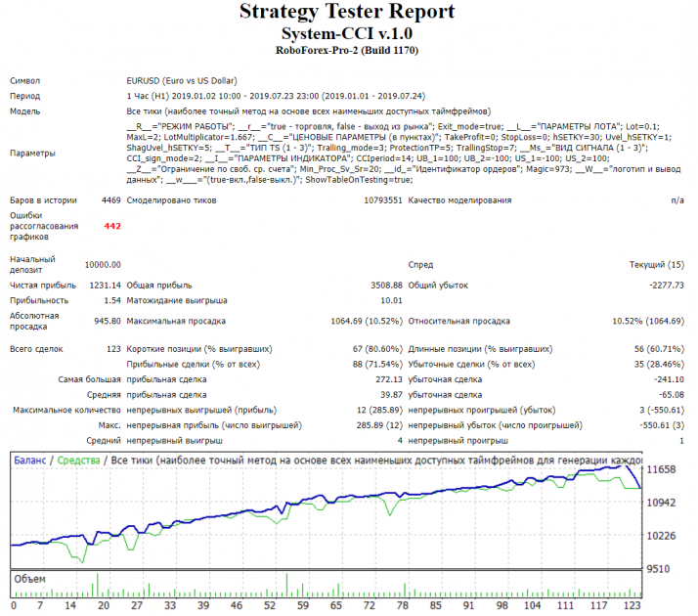The height and width of the screenshot is (616, 698).
Task: Select the 'System-CCI v.1.0' heading
Action: [x=347, y=34]
